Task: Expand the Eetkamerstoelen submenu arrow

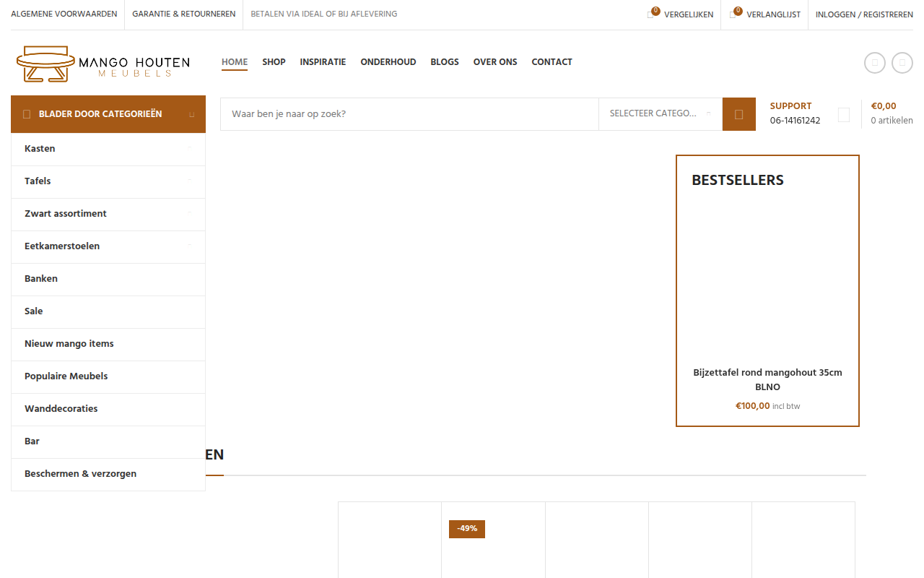Action: (189, 246)
